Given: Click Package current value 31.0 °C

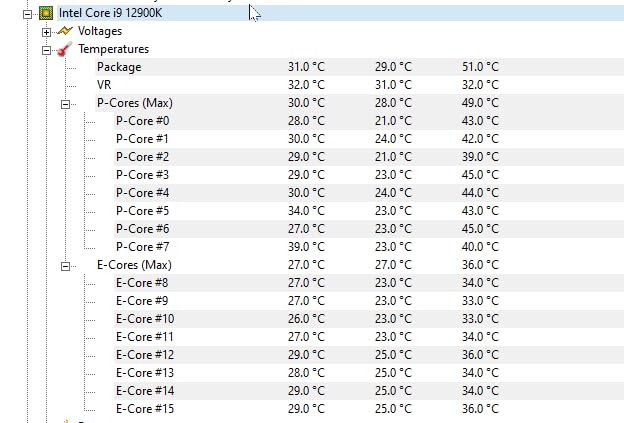Looking at the screenshot, I should tap(306, 67).
